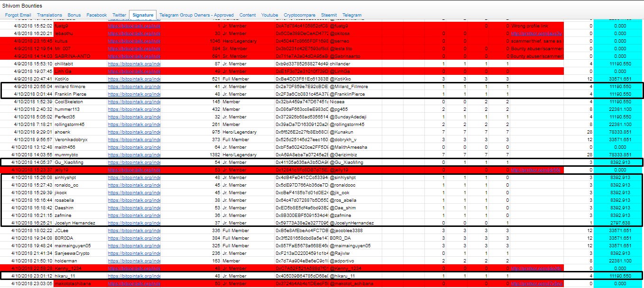
Task: Select the Signature tab
Action: pyautogui.click(x=143, y=15)
